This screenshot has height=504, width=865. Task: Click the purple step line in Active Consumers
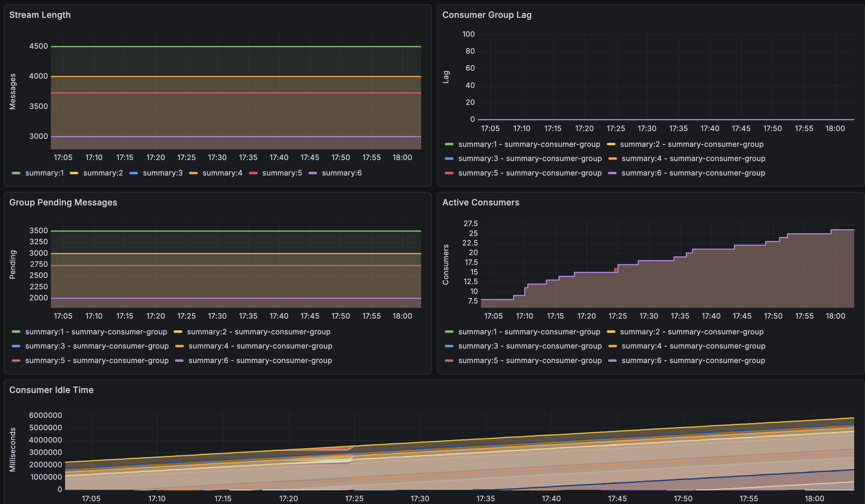(x=714, y=249)
